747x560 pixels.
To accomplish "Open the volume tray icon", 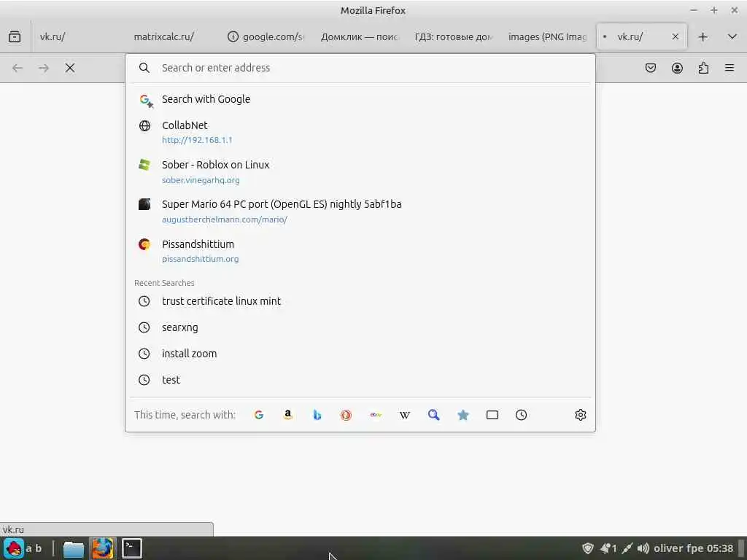I will 643,548.
